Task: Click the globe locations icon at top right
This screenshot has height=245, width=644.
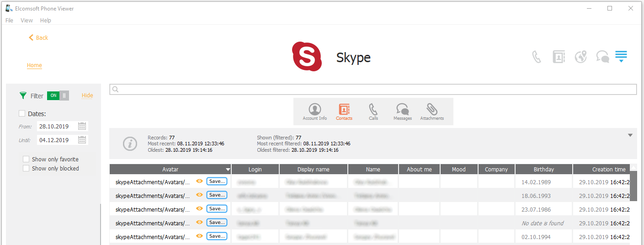Action: [x=580, y=57]
